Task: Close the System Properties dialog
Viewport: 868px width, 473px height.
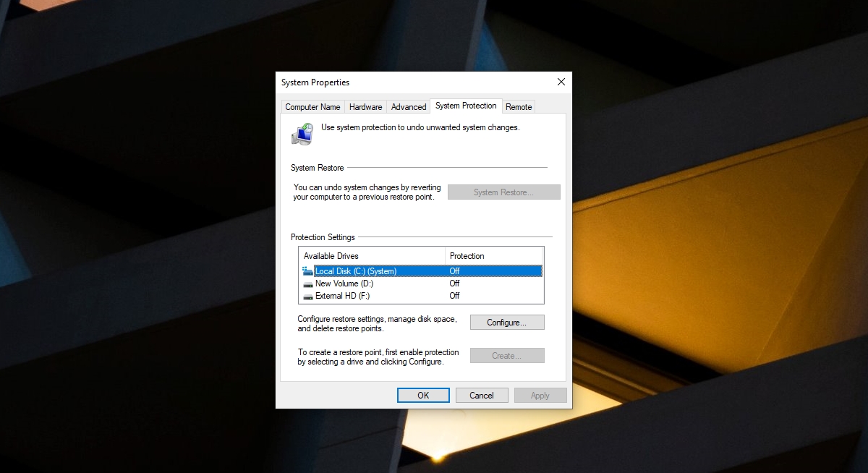Action: click(561, 82)
